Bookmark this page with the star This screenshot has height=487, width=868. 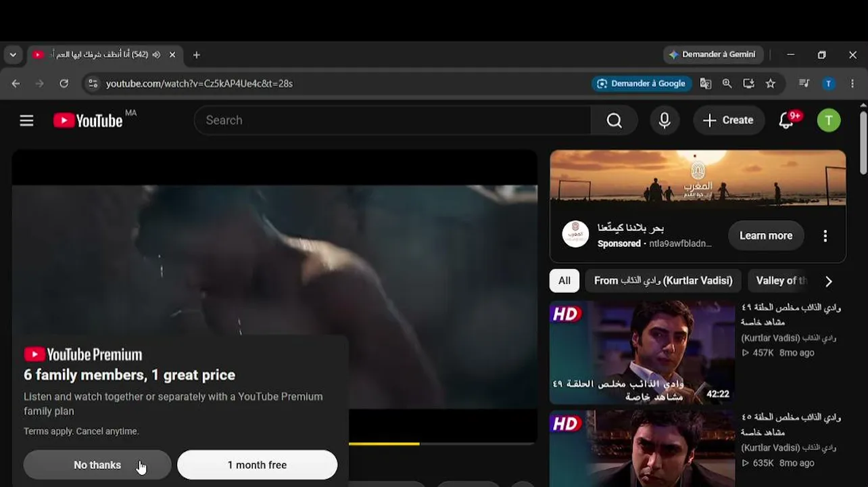(x=770, y=83)
